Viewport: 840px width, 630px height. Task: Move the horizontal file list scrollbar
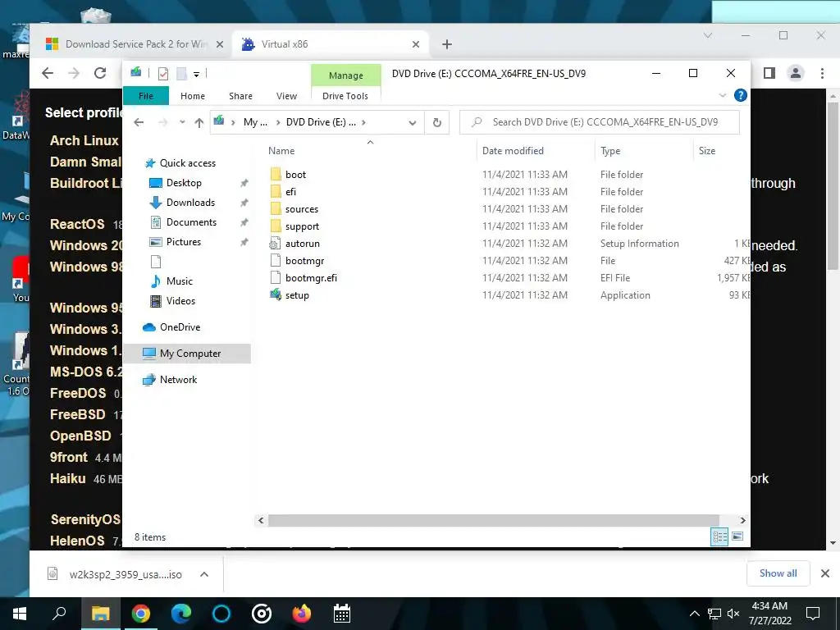(x=493, y=520)
